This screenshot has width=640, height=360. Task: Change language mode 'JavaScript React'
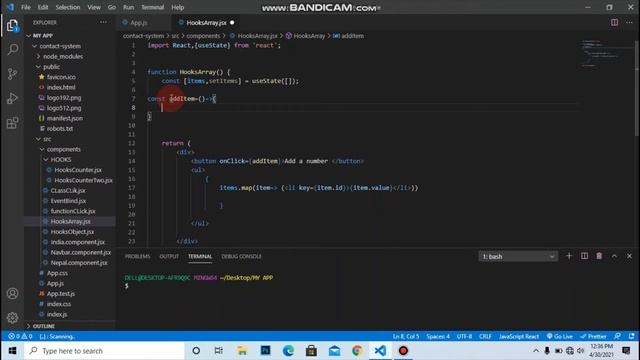(519, 336)
